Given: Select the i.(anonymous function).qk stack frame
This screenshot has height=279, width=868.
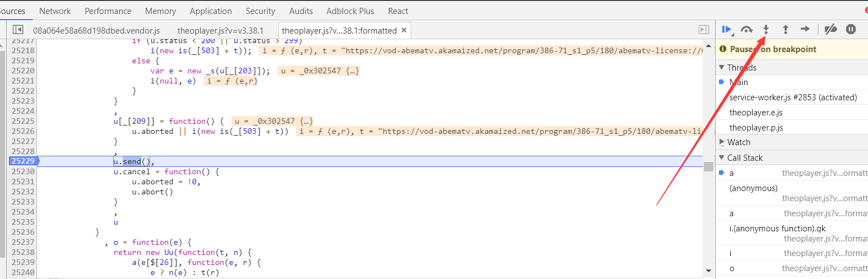Looking at the screenshot, I should [777, 229].
